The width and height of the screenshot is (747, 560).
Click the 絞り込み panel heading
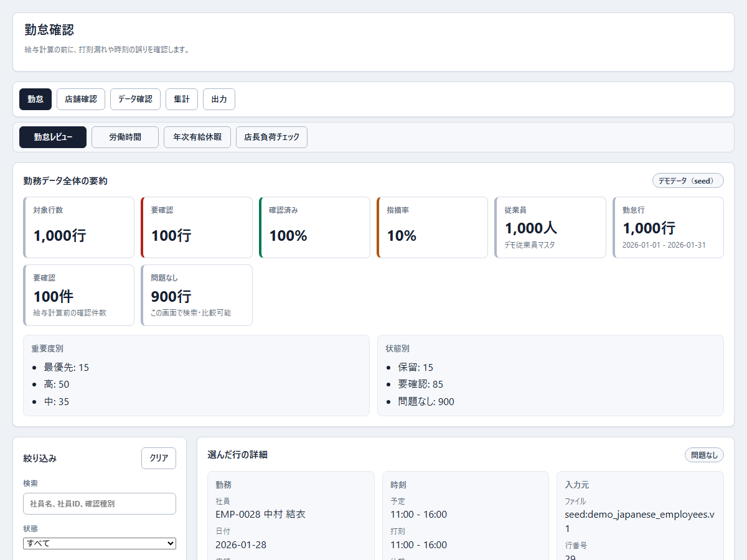pos(40,458)
